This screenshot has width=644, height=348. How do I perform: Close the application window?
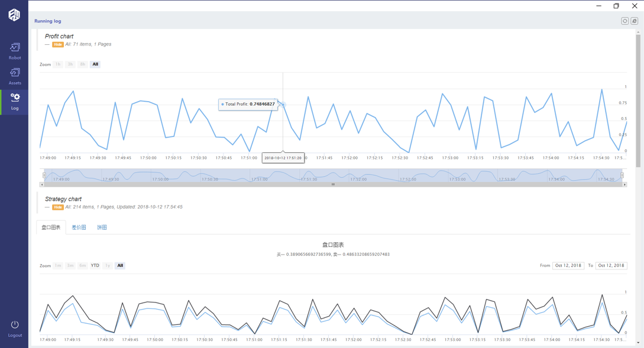(x=635, y=6)
